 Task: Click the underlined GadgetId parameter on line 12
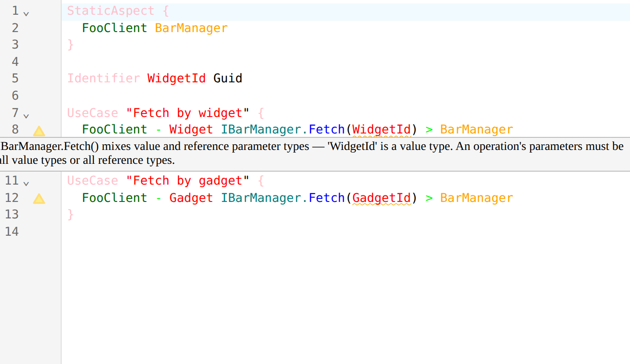pos(381,198)
